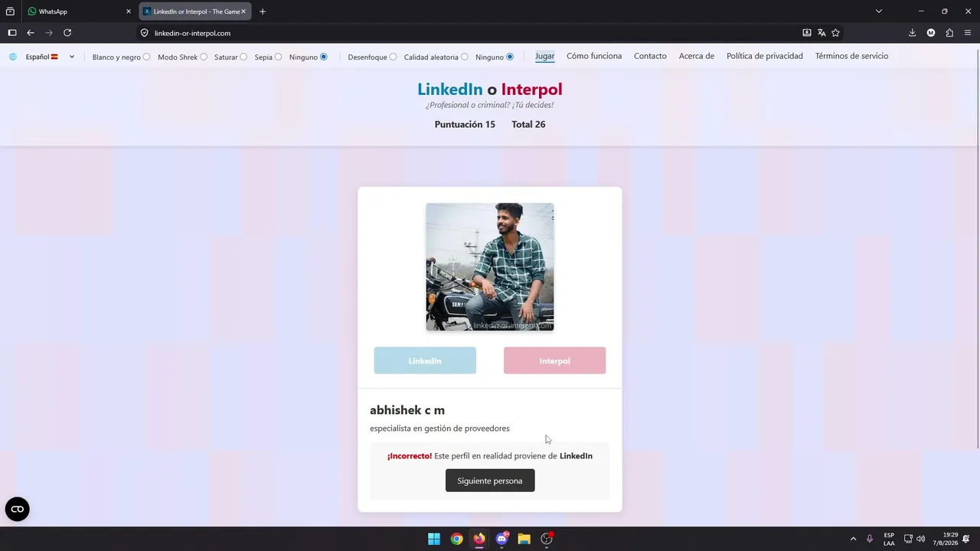Open Discord from the taskbar
Screen dimensions: 980x551
click(501, 539)
